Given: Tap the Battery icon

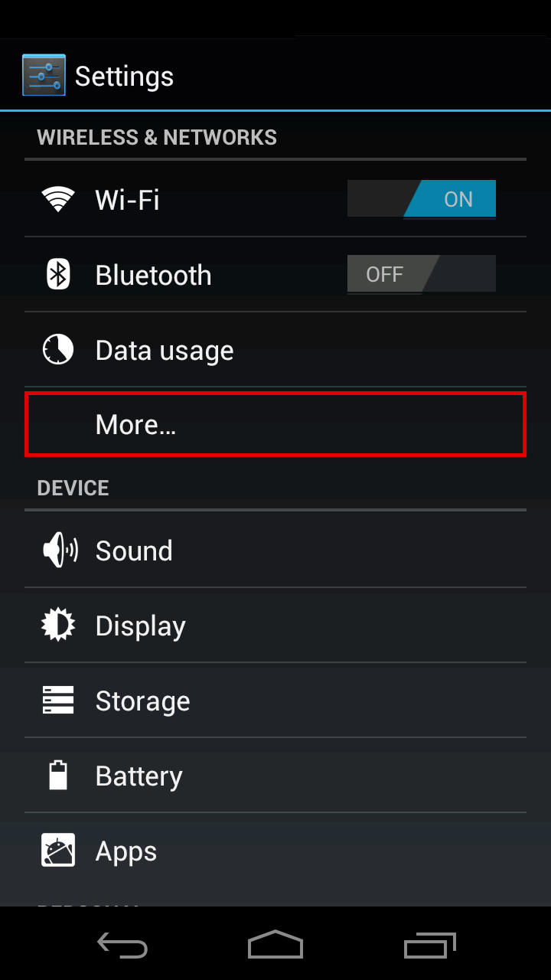Looking at the screenshot, I should [58, 775].
